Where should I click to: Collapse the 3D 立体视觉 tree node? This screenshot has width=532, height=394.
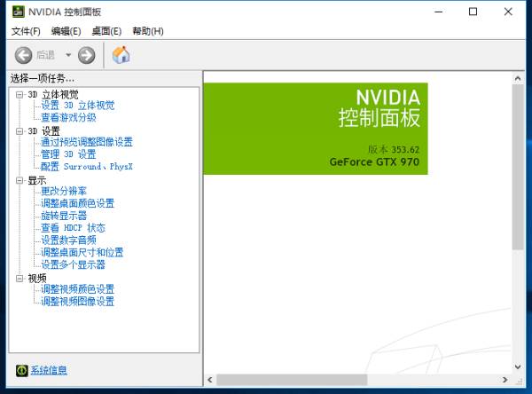point(20,94)
